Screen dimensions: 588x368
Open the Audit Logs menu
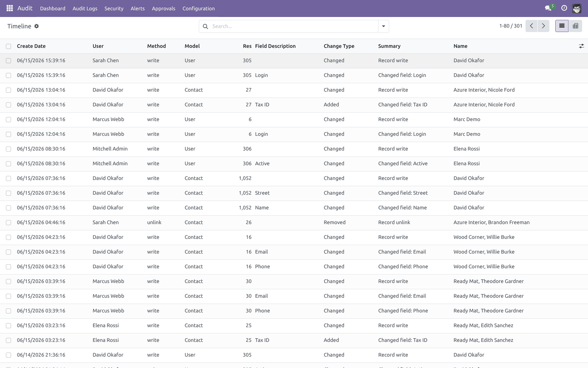tap(85, 8)
